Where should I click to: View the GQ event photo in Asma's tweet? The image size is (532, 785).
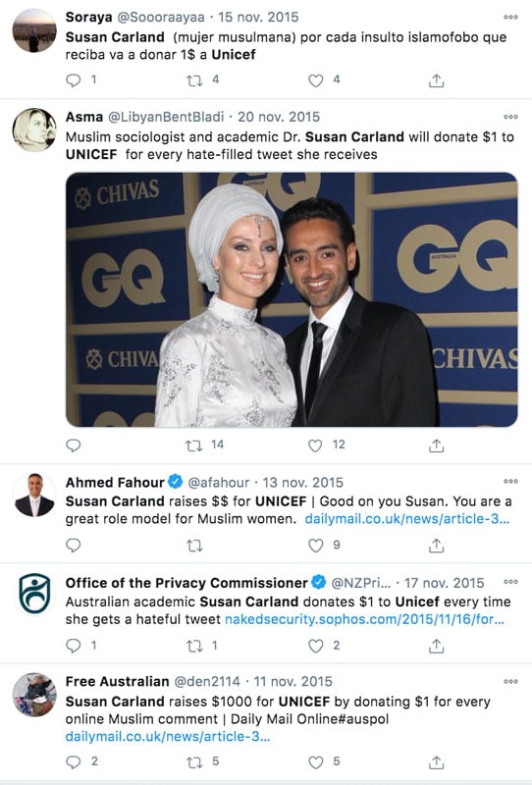(x=292, y=299)
